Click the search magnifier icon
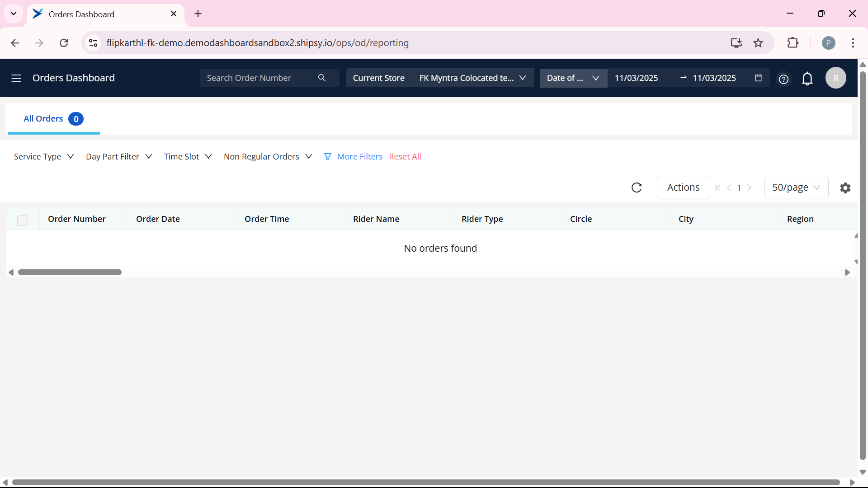The width and height of the screenshot is (868, 488). click(322, 78)
